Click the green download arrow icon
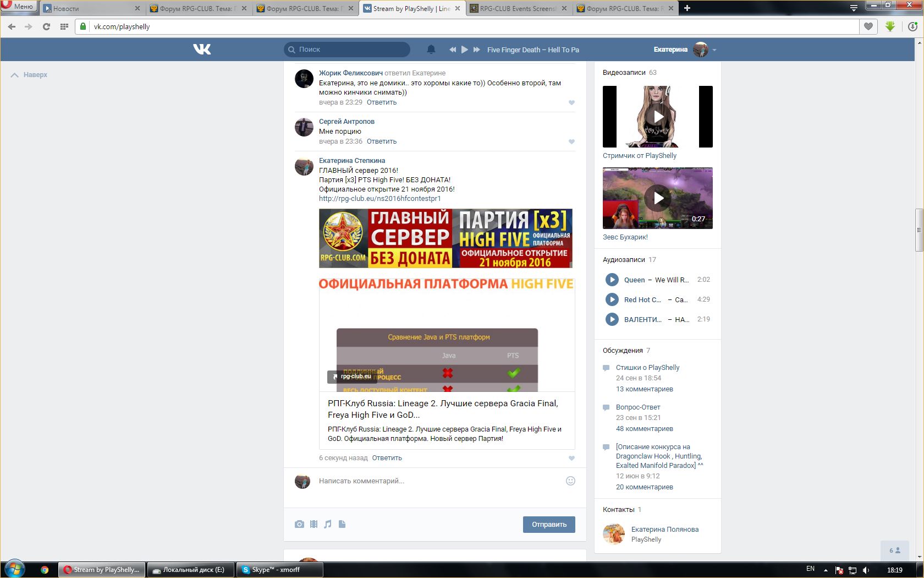The width and height of the screenshot is (924, 578). [x=890, y=26]
